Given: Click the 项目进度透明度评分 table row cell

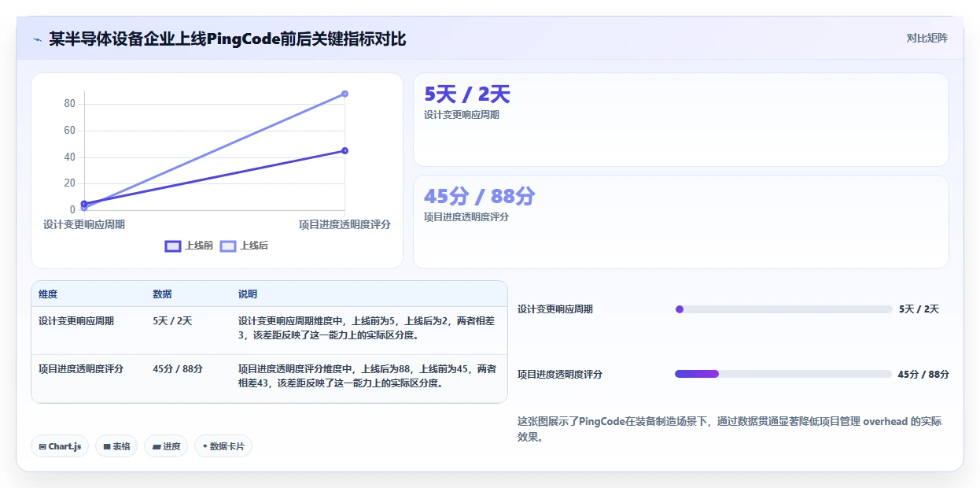Looking at the screenshot, I should pyautogui.click(x=81, y=368).
